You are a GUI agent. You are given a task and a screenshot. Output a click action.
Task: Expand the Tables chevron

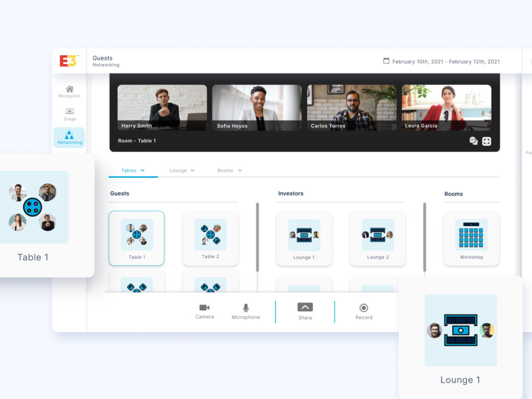point(143,170)
